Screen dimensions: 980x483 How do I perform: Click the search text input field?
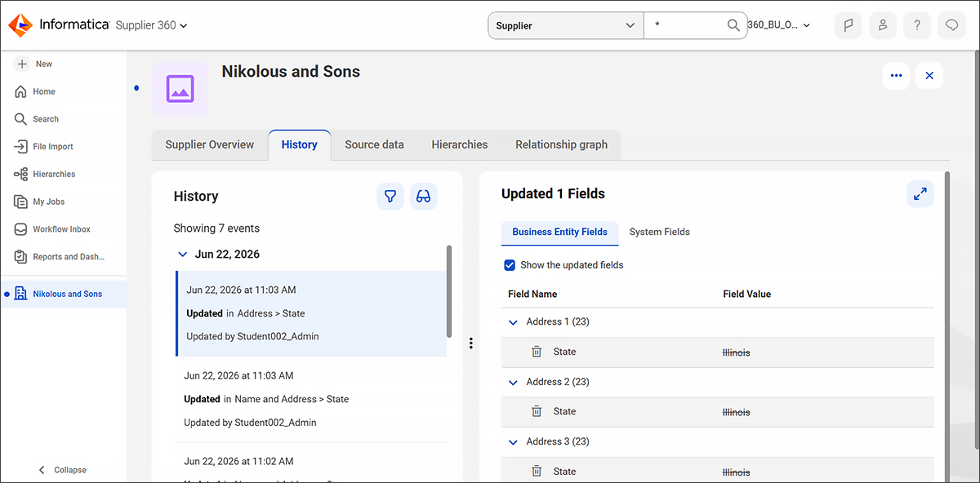686,25
